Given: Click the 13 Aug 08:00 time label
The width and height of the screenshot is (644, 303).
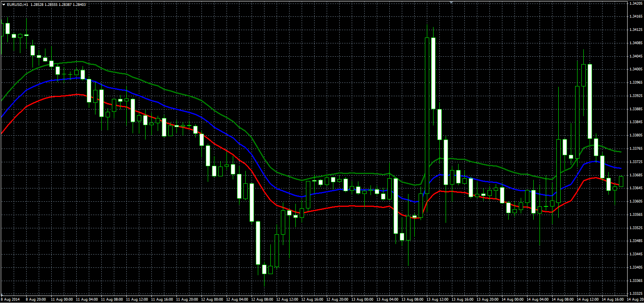Looking at the screenshot, I should pyautogui.click(x=412, y=299).
